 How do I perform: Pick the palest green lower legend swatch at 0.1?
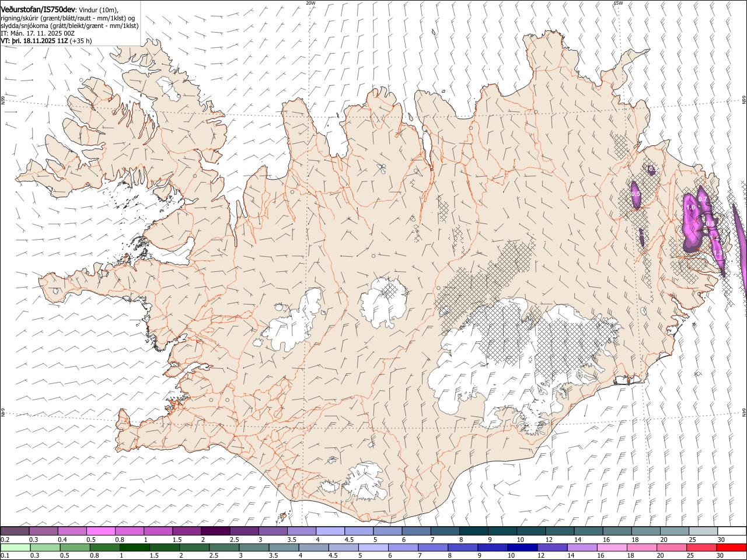[15, 548]
